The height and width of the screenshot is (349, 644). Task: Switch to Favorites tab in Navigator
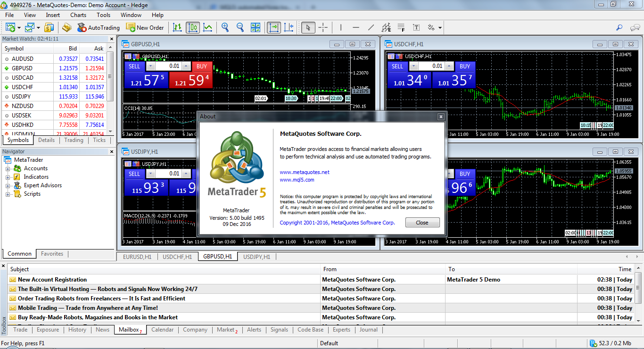point(52,254)
